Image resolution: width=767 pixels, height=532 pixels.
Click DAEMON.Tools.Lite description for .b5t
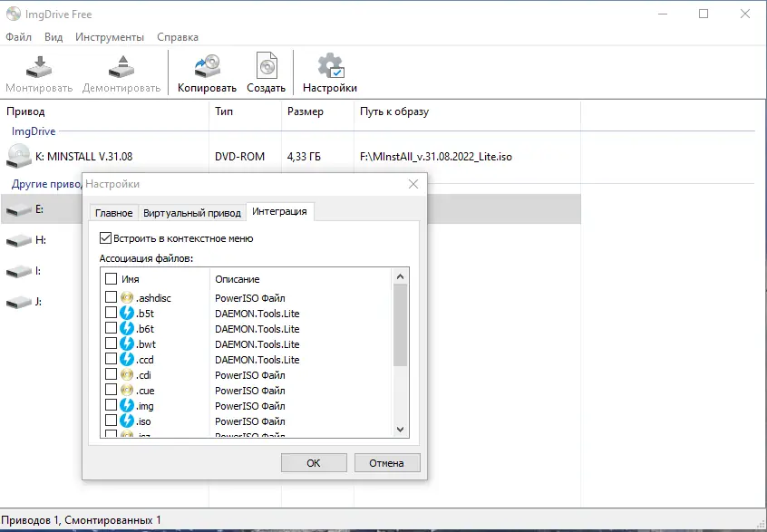tap(257, 314)
